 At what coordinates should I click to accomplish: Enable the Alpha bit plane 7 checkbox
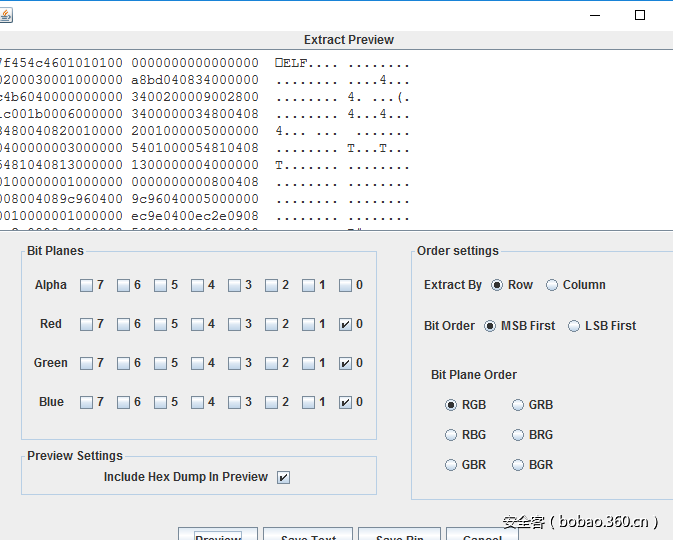click(x=86, y=285)
